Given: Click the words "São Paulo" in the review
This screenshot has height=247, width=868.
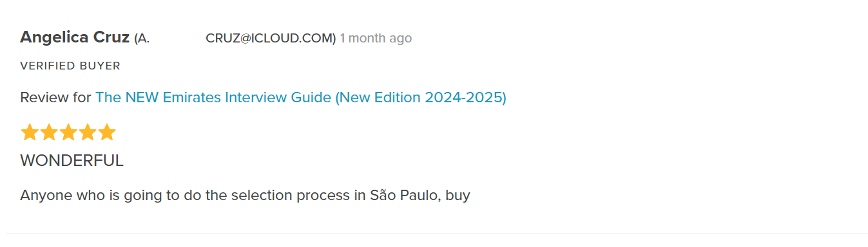Looking at the screenshot, I should coord(405,194).
